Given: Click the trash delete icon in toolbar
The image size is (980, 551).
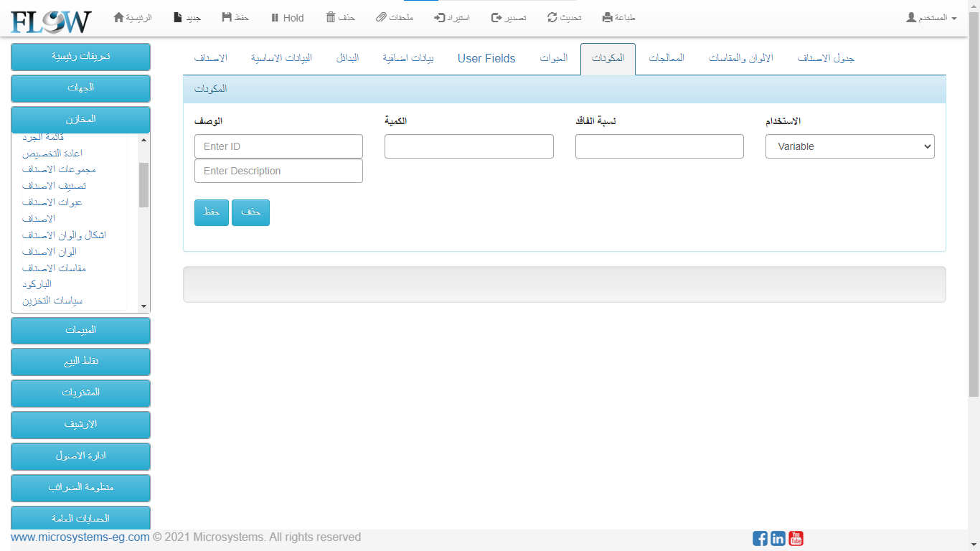Looking at the screenshot, I should (330, 17).
